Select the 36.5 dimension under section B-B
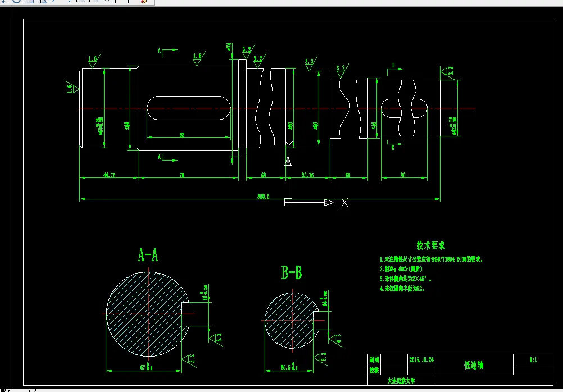The width and height of the screenshot is (563, 392). 289,368
